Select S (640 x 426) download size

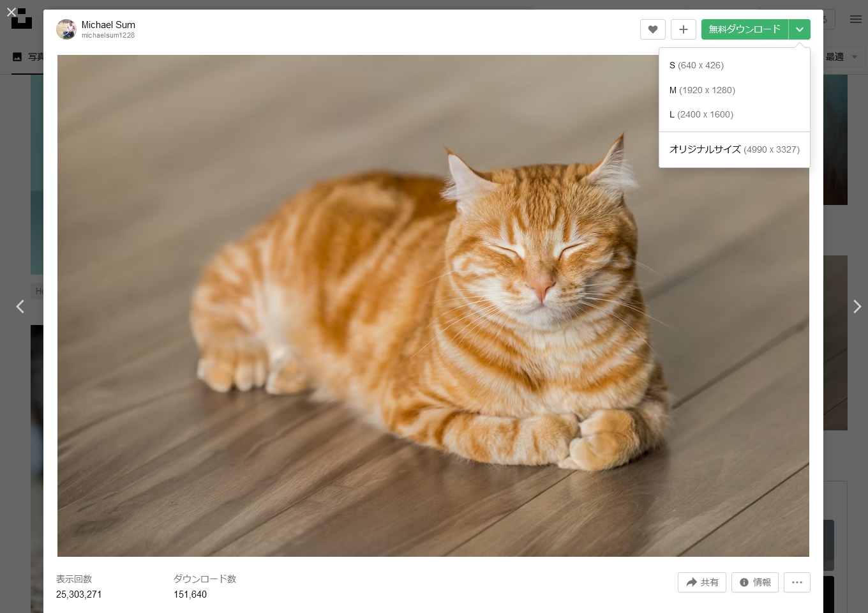tap(735, 65)
